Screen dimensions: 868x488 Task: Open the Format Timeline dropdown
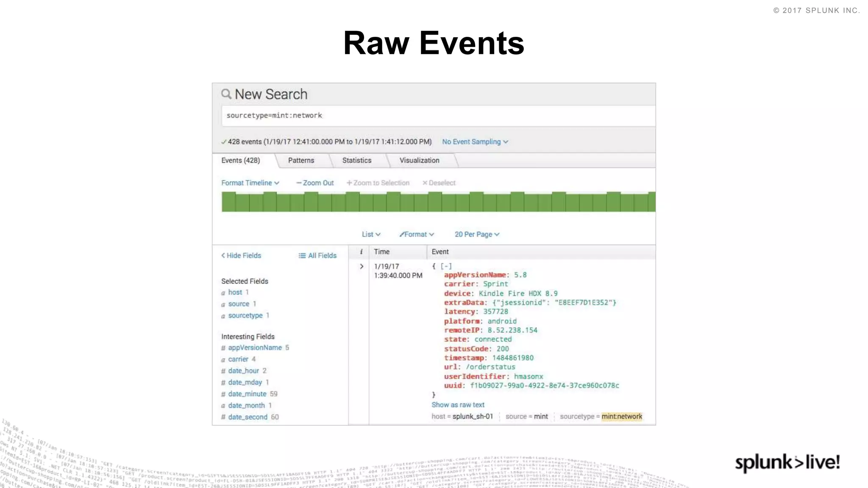click(x=250, y=183)
